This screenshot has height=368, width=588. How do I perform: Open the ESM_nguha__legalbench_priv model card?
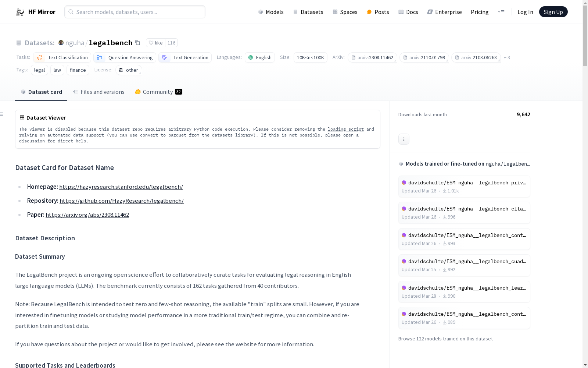464,187
